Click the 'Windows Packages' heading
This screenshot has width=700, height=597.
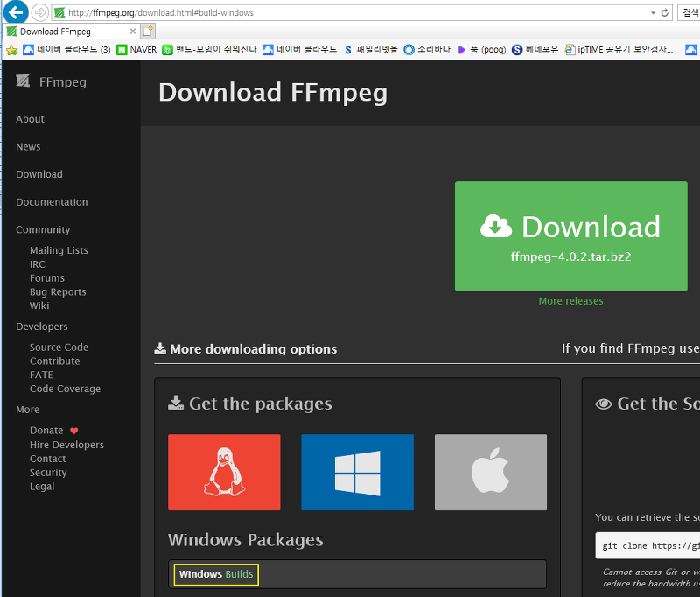[x=246, y=540]
